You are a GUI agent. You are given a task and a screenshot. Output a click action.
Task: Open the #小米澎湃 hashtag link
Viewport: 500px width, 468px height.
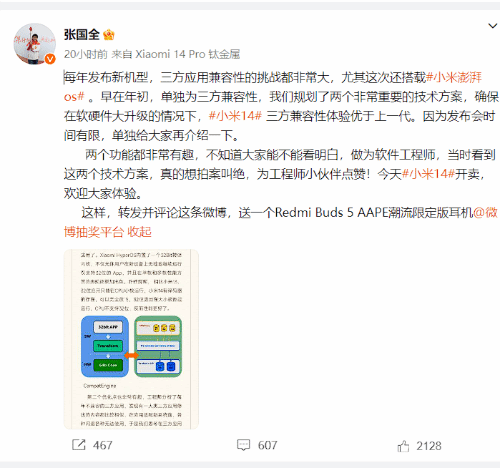(454, 77)
